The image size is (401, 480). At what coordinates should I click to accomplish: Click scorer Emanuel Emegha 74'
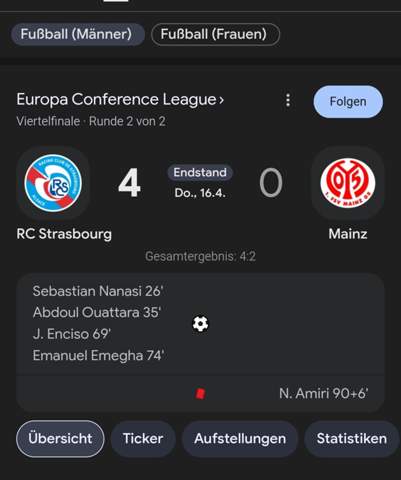tap(98, 355)
